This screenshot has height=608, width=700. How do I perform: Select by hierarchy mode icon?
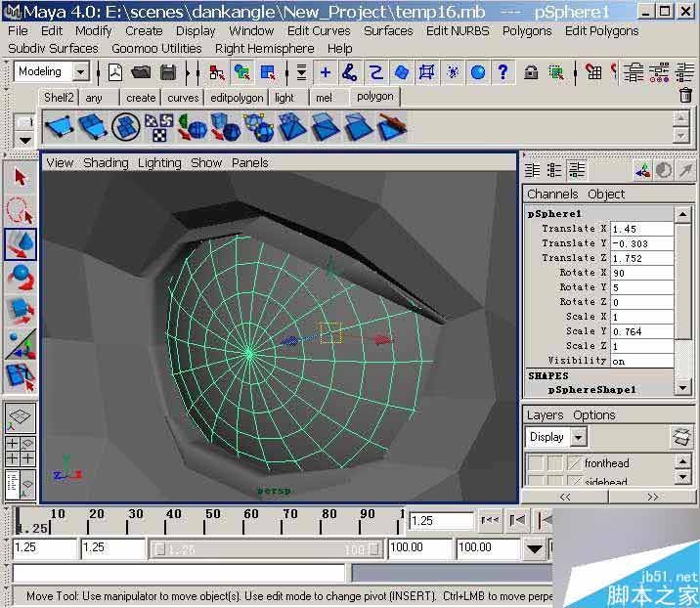coord(216,72)
